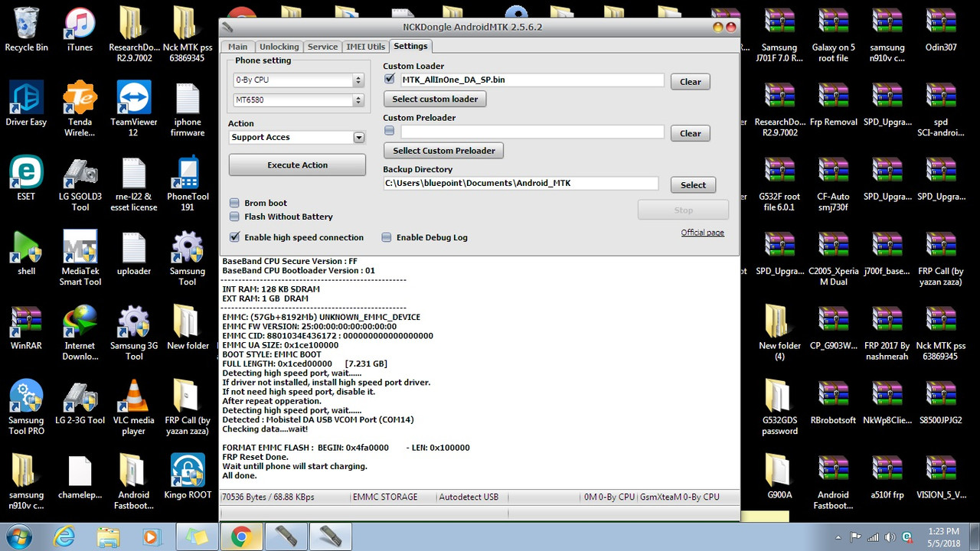Launch WinRAR from the desktop
980x551 pixels.
[x=26, y=328]
